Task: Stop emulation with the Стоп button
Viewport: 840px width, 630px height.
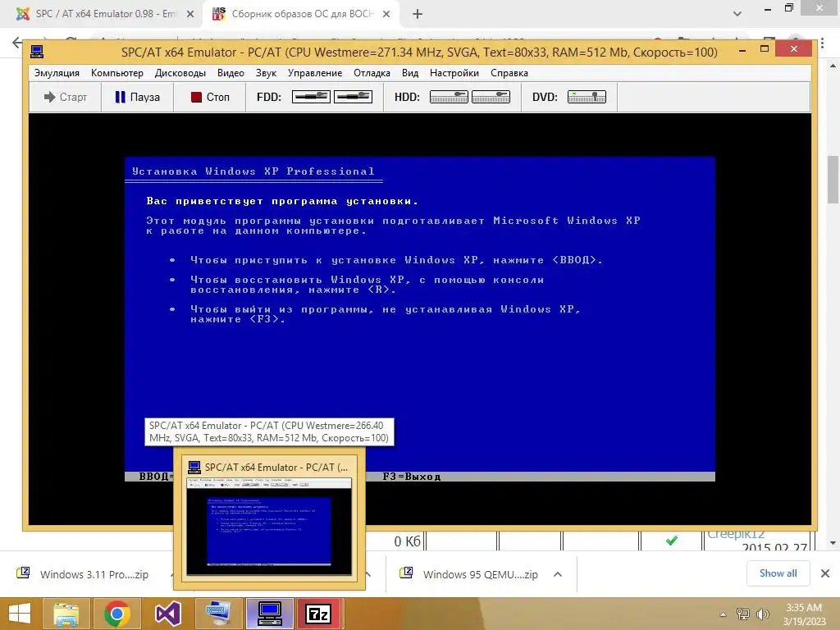Action: (x=209, y=97)
